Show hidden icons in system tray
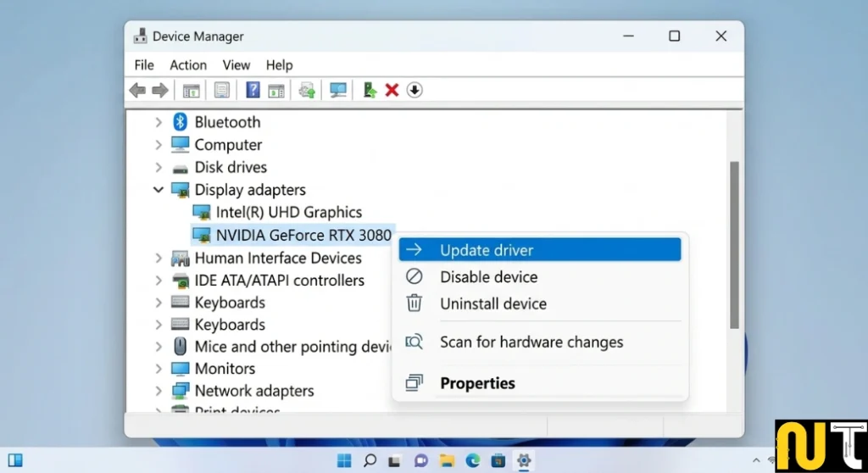868x473 pixels. pos(755,460)
